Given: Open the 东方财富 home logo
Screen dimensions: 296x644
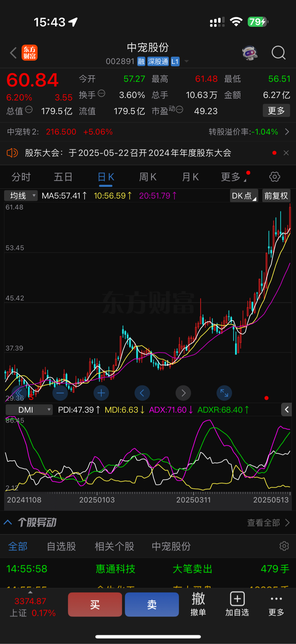Looking at the screenshot, I should [30, 52].
